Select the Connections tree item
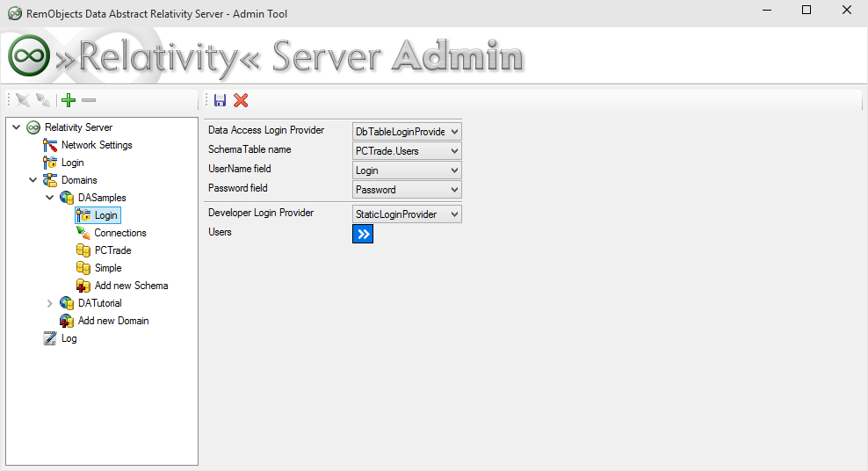The image size is (868, 471). click(x=120, y=233)
